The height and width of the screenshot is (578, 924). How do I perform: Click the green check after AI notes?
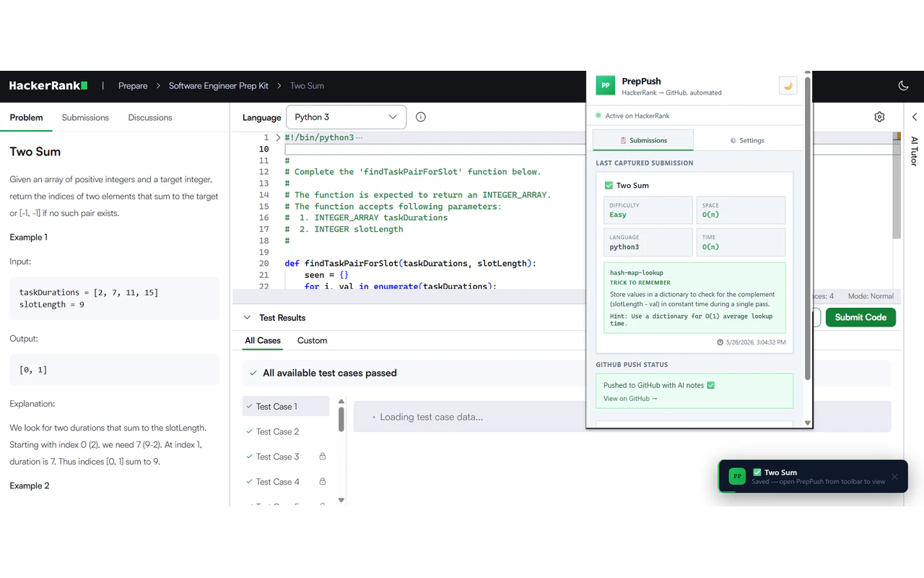point(710,385)
